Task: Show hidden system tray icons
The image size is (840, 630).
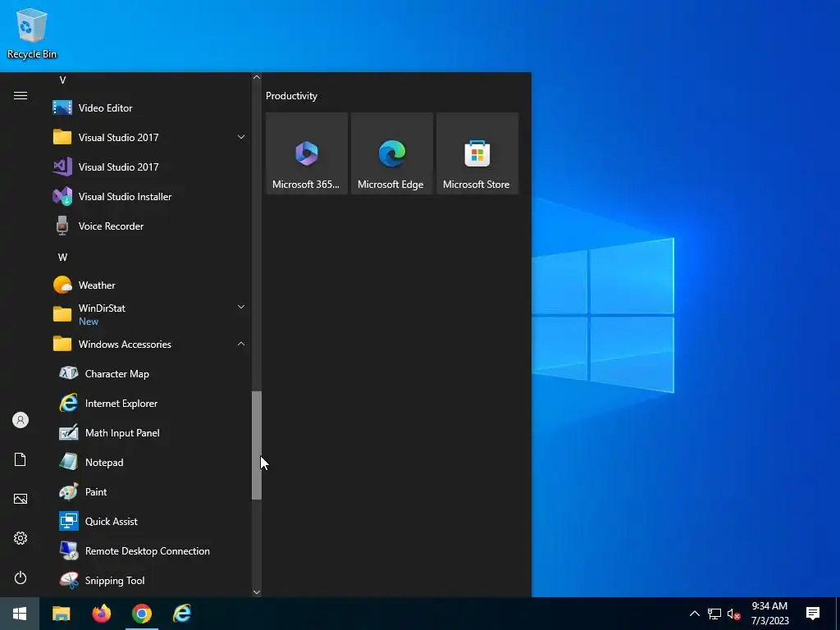Action: coord(694,614)
